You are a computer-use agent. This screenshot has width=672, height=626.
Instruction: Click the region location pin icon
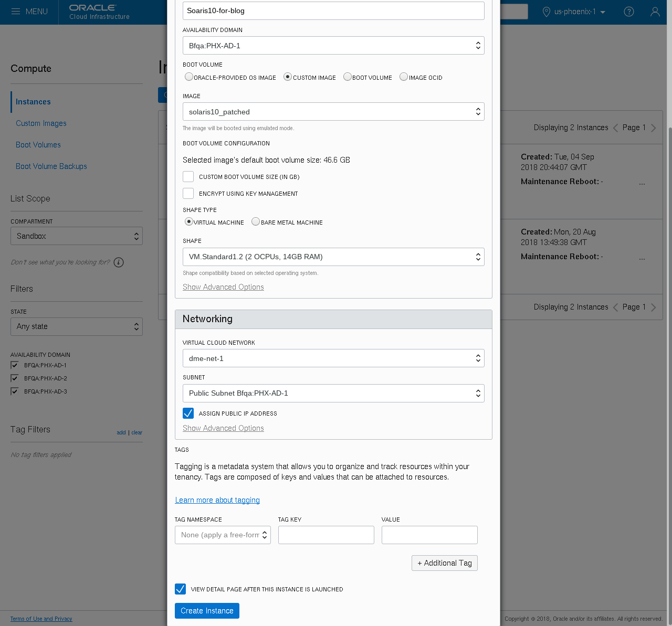(547, 12)
